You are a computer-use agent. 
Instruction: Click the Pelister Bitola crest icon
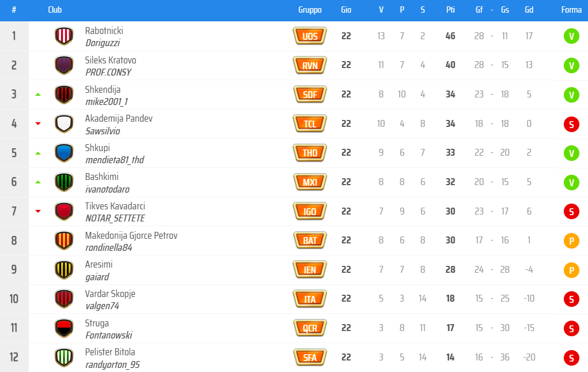coord(63,358)
